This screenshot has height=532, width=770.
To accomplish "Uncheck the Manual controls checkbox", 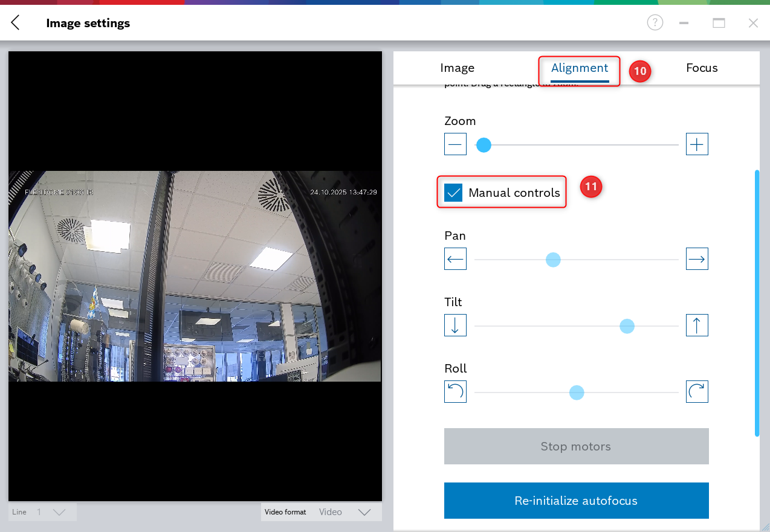I will 453,193.
